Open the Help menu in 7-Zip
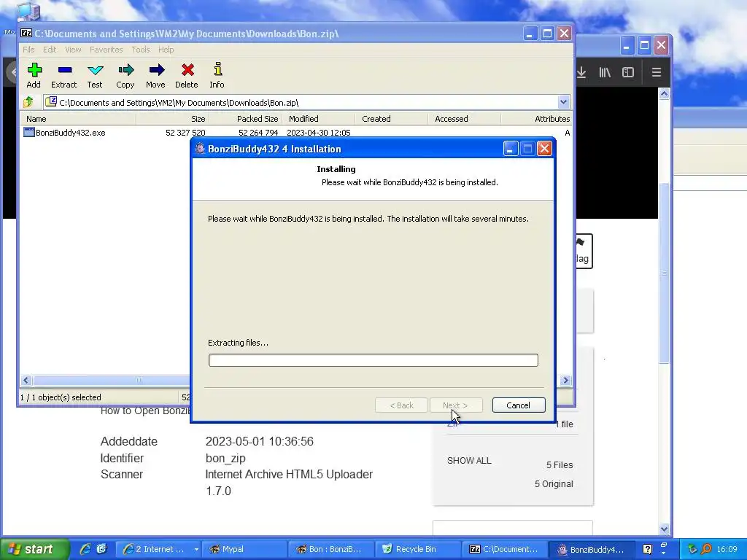This screenshot has height=560, width=747. (x=166, y=50)
